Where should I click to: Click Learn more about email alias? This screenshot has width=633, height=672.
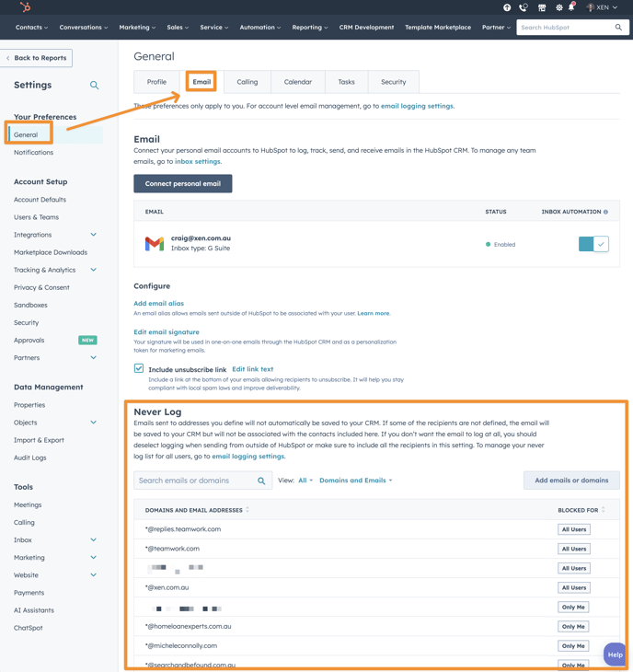pos(374,313)
